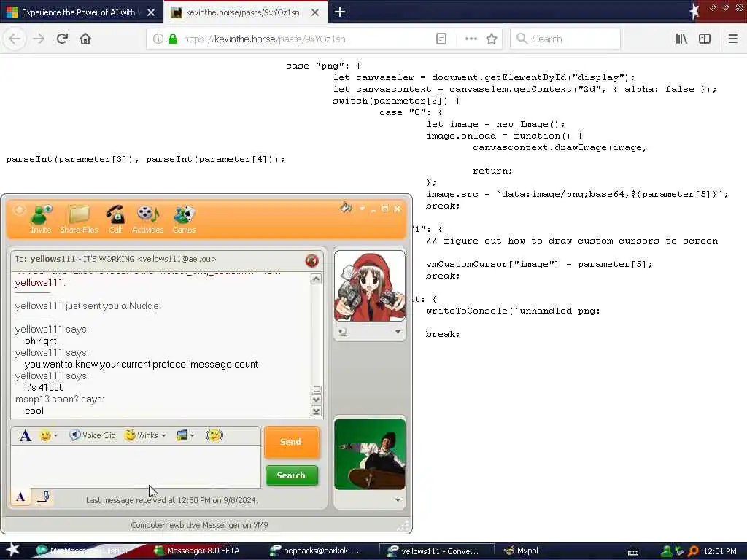
Task: Click the block contact icon beside yellows111
Action: pyautogui.click(x=311, y=260)
